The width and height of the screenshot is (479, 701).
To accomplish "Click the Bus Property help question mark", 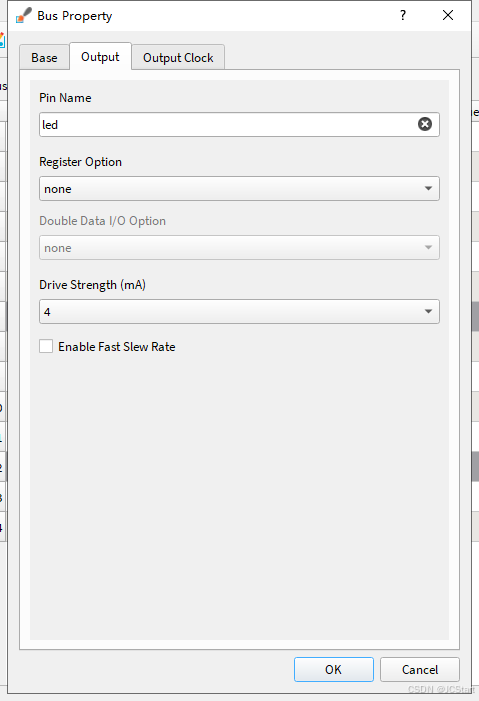I will tap(403, 15).
